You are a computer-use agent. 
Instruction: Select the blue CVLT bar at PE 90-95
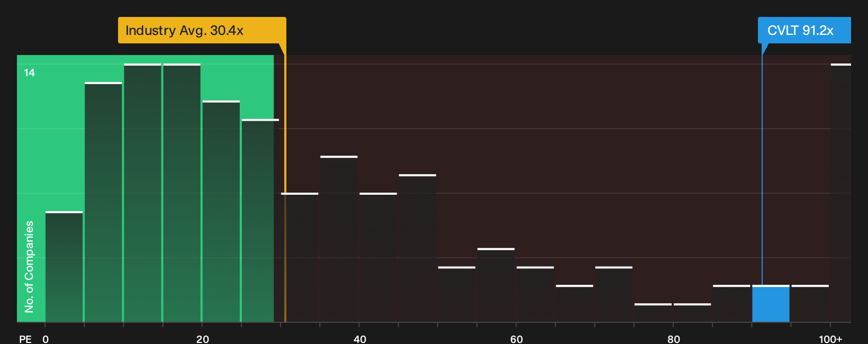click(x=771, y=303)
